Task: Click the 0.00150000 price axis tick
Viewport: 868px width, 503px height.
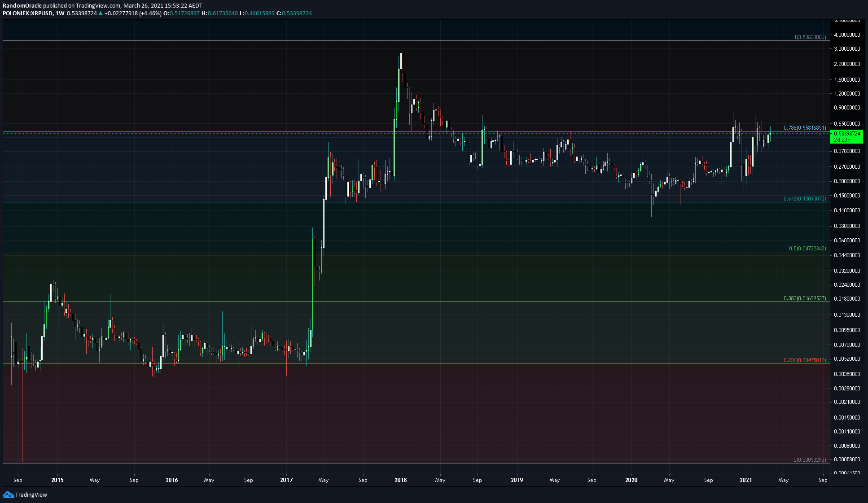Action: pos(847,418)
